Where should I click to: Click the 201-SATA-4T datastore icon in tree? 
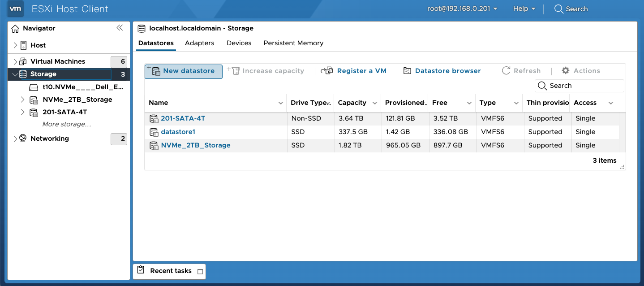[34, 112]
